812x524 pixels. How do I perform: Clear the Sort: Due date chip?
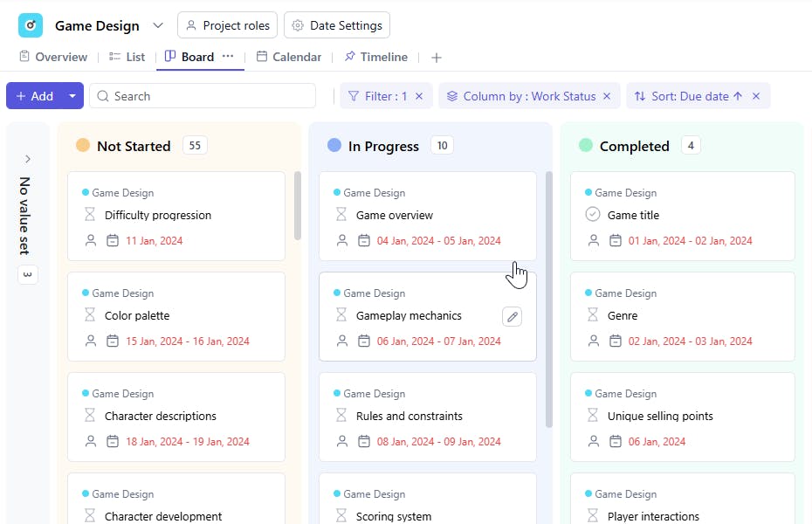(756, 96)
